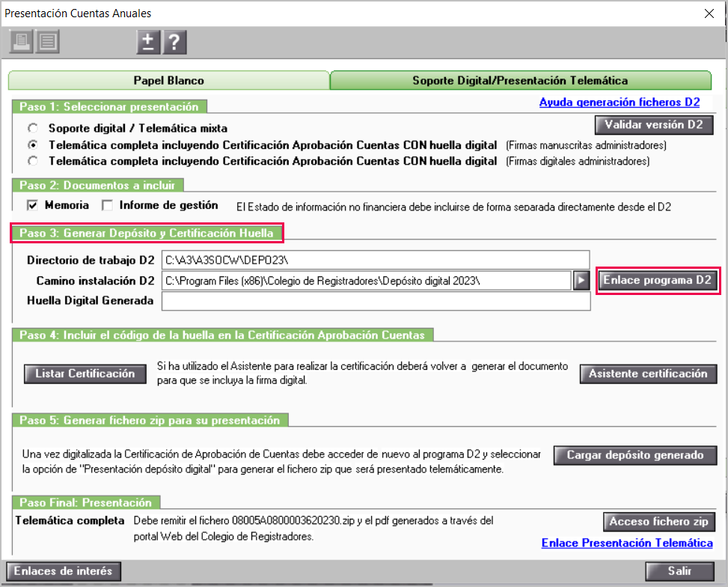
Task: Click the printer icon in toolbar
Action: tap(21, 42)
